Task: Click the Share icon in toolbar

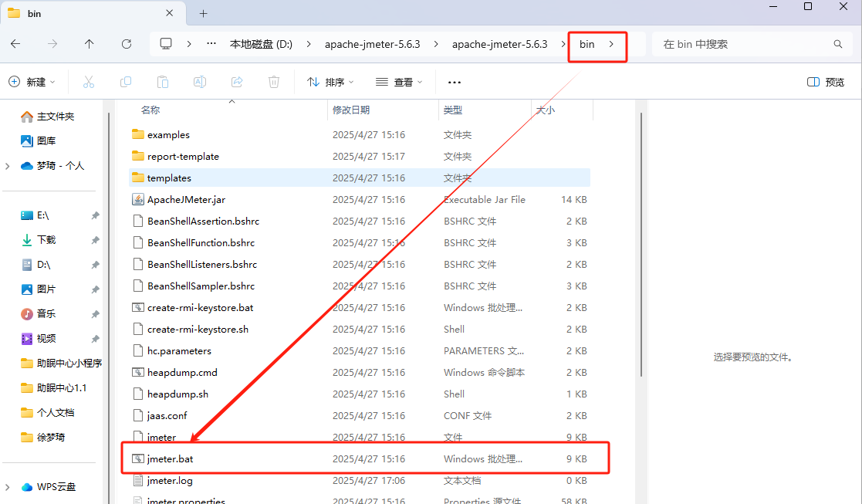Action: (x=237, y=82)
